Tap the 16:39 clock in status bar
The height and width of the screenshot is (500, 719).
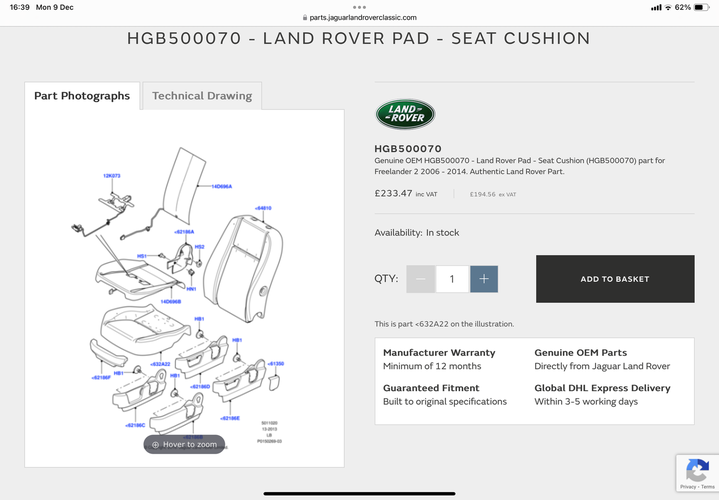[19, 7]
